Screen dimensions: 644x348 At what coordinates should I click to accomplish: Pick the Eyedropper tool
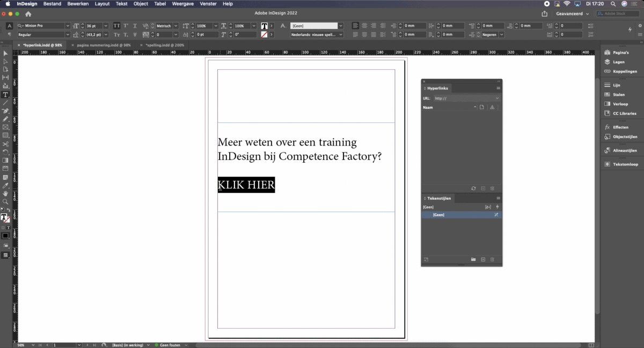pyautogui.click(x=5, y=184)
